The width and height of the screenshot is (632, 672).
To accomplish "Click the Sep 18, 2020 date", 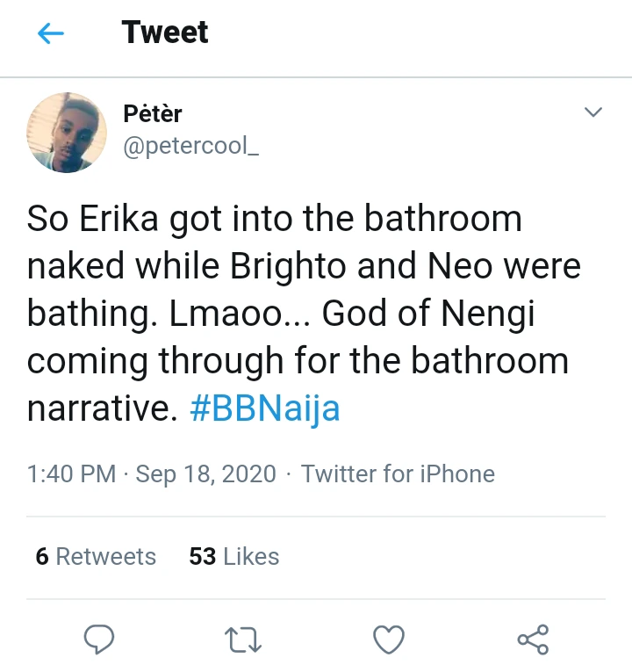I will (206, 474).
